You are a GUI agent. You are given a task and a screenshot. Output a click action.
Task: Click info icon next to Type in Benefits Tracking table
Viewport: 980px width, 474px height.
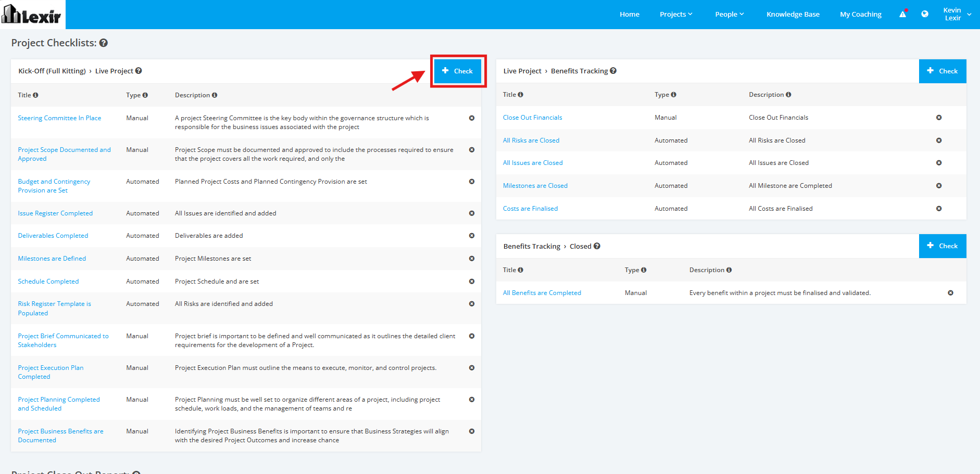pos(644,270)
